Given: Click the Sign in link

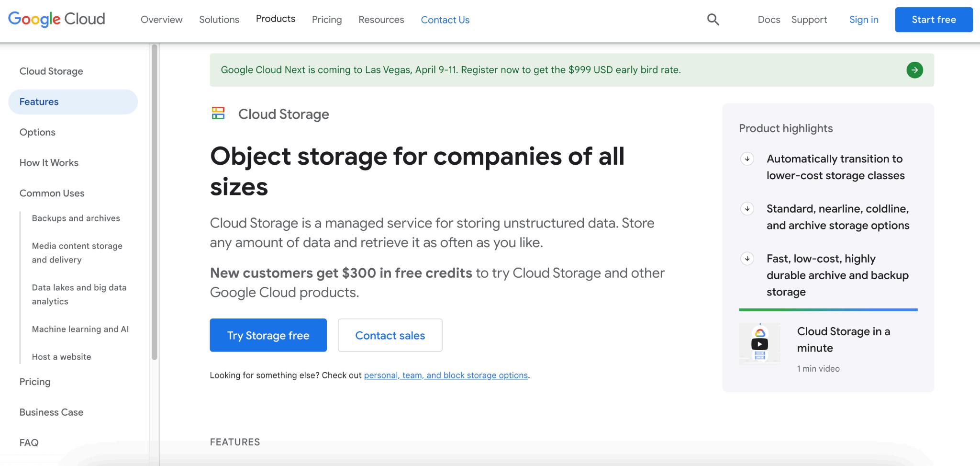Looking at the screenshot, I should click(864, 20).
